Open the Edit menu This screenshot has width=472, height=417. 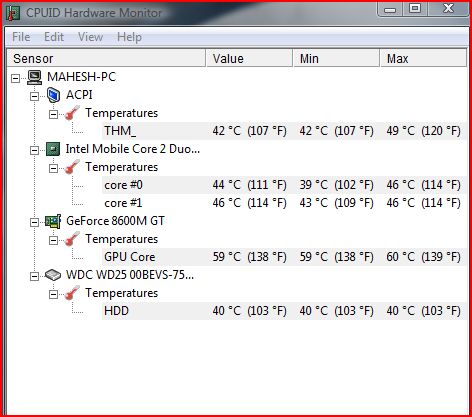[x=54, y=37]
